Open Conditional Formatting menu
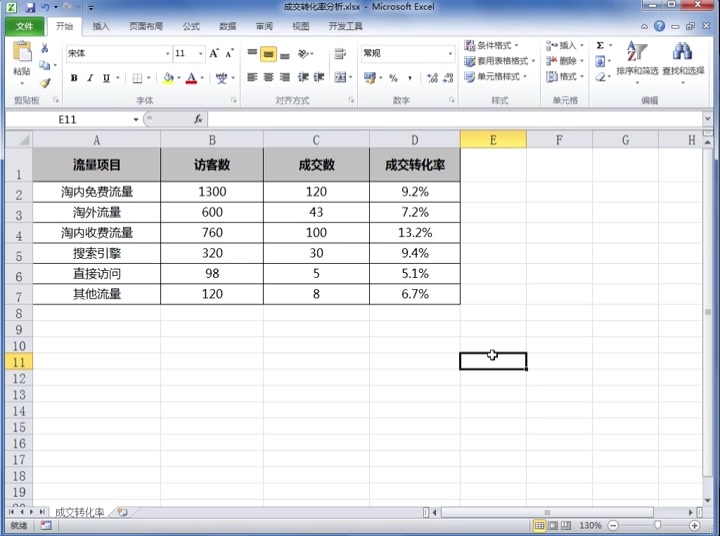The width and height of the screenshot is (720, 536). coord(491,45)
